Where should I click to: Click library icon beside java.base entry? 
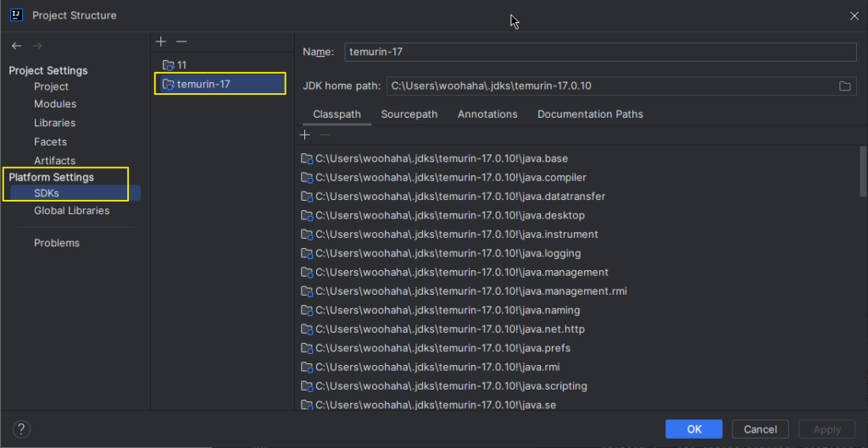click(x=307, y=158)
